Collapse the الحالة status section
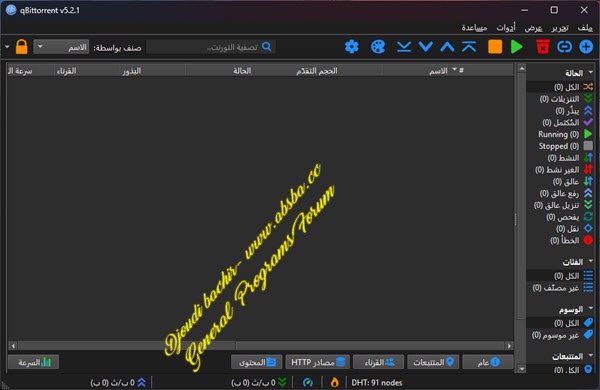 tap(590, 72)
